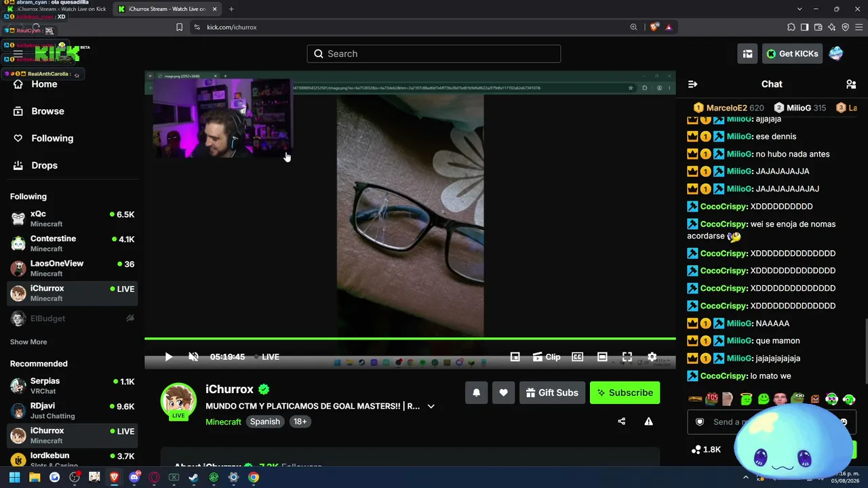Open browser Extensions puzzle icon
The width and height of the screenshot is (868, 488).
(791, 27)
